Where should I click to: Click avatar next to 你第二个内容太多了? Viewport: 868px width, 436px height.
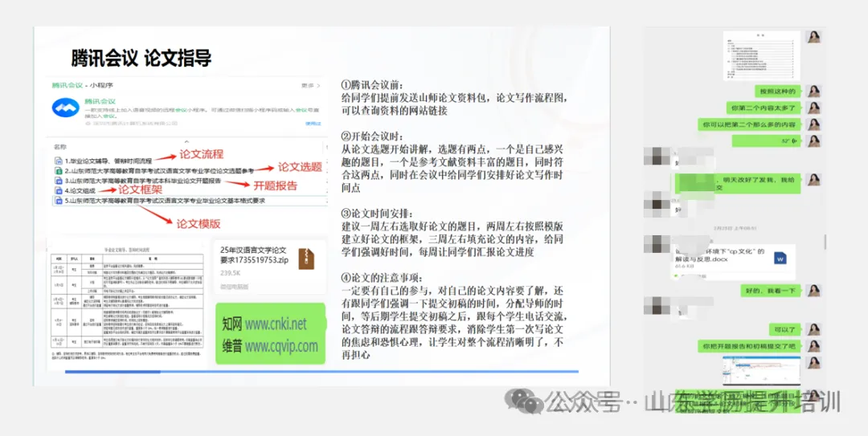[x=813, y=108]
